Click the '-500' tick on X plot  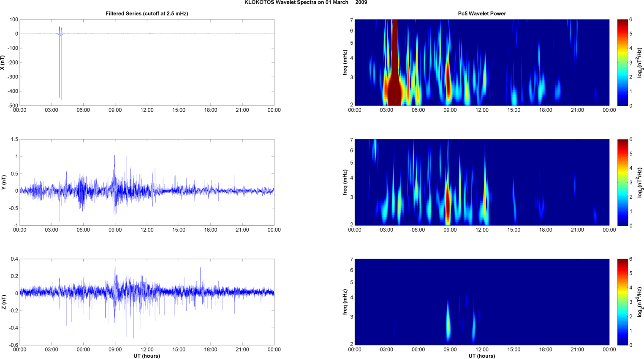pos(13,105)
